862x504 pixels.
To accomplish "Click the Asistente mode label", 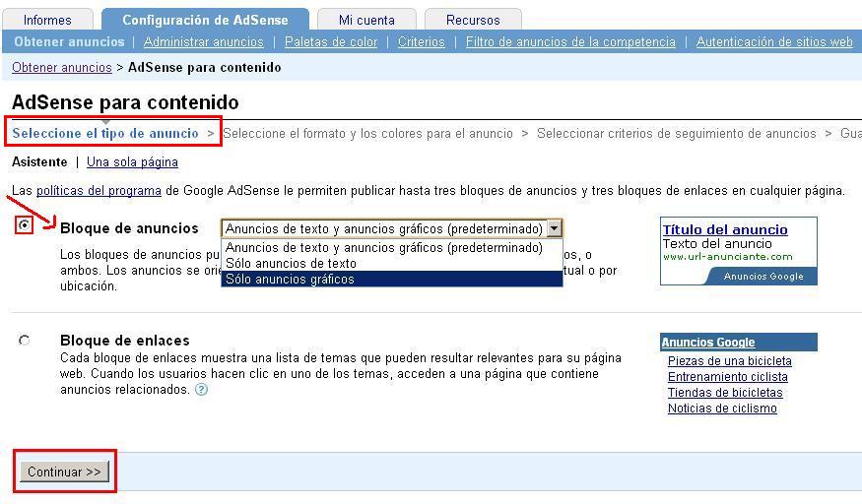I will click(39, 162).
